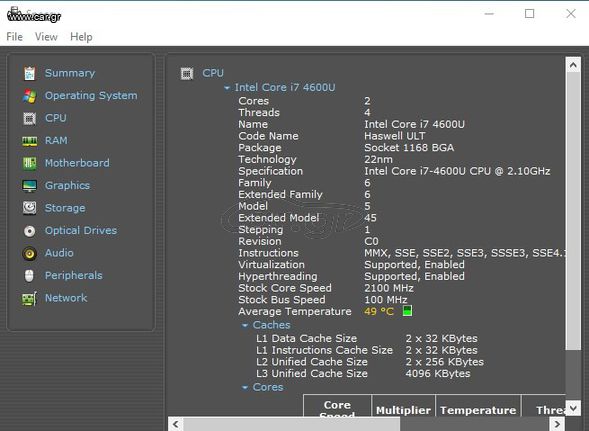The width and height of the screenshot is (589, 431).
Task: Click the horizontal scrollbar right arrow
Action: [557, 424]
